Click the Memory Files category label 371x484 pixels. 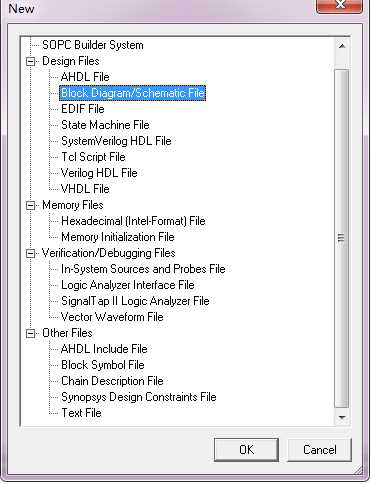point(73,205)
